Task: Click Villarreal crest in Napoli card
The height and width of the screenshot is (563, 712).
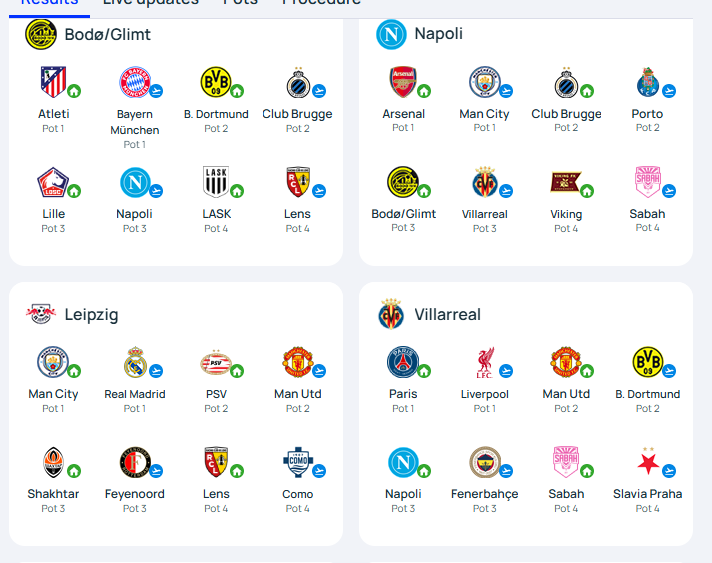Action: (x=485, y=182)
